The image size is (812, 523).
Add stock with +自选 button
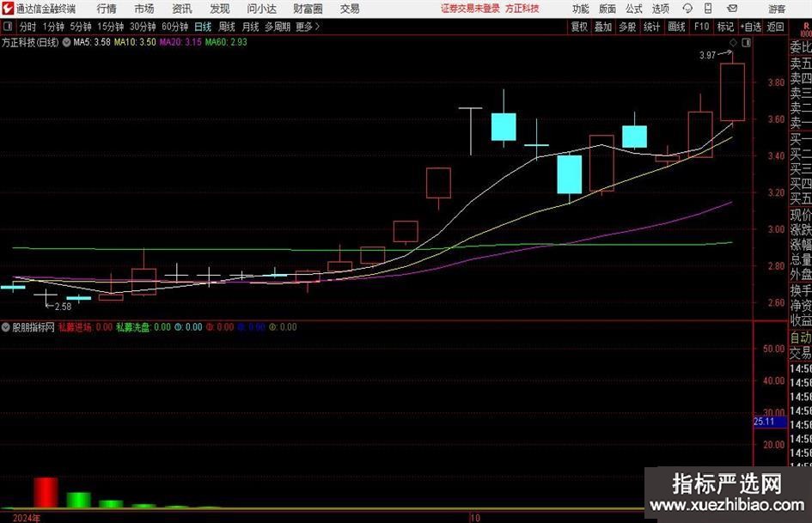[x=751, y=27]
